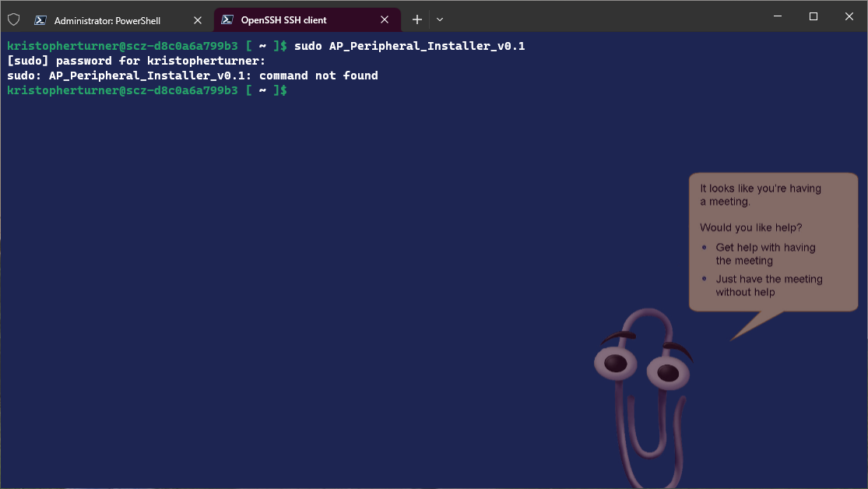Click Clippy's "Would you like help?" text
This screenshot has width=868, height=489.
(x=750, y=227)
